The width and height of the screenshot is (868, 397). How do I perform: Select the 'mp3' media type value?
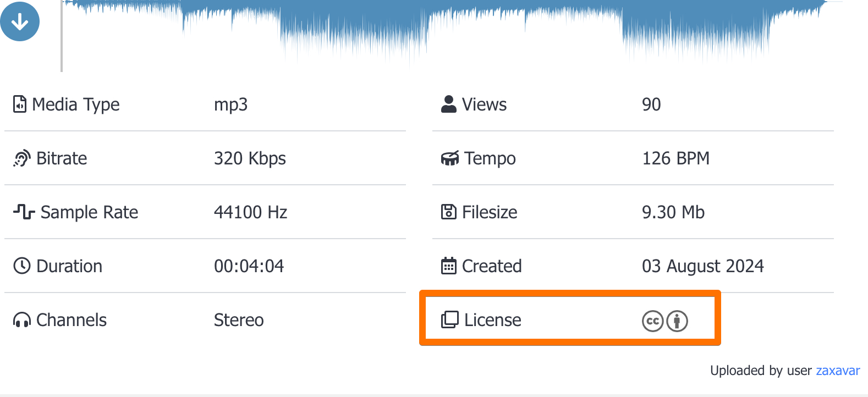point(231,104)
